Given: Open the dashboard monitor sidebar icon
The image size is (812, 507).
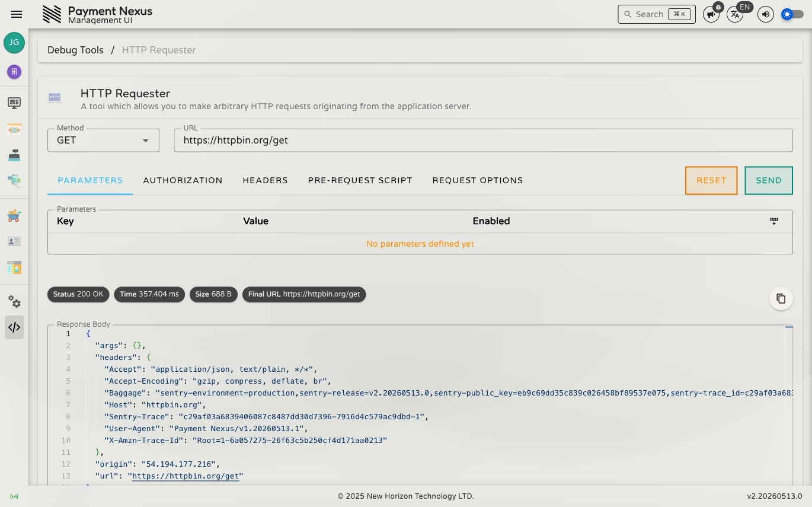Looking at the screenshot, I should click(x=14, y=103).
